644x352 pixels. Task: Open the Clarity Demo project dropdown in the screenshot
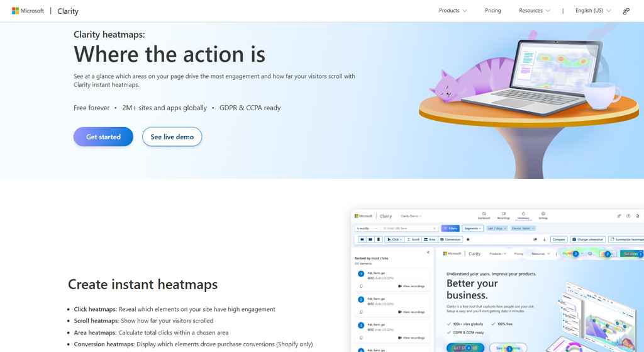(x=411, y=216)
